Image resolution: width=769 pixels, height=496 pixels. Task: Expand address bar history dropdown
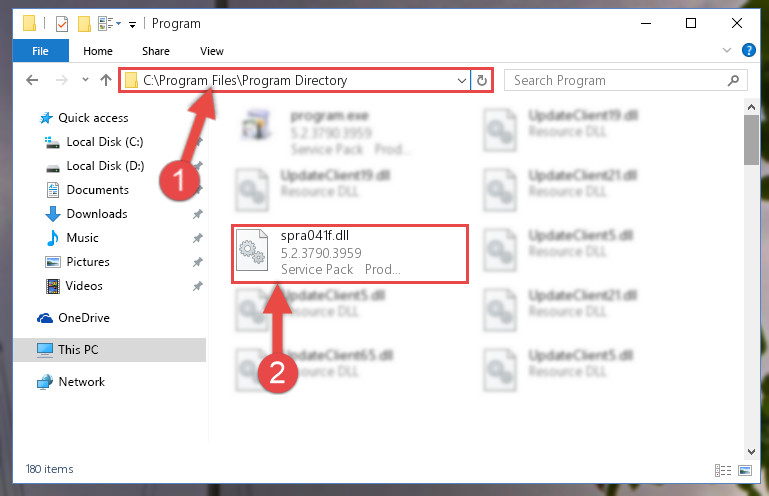coord(461,80)
